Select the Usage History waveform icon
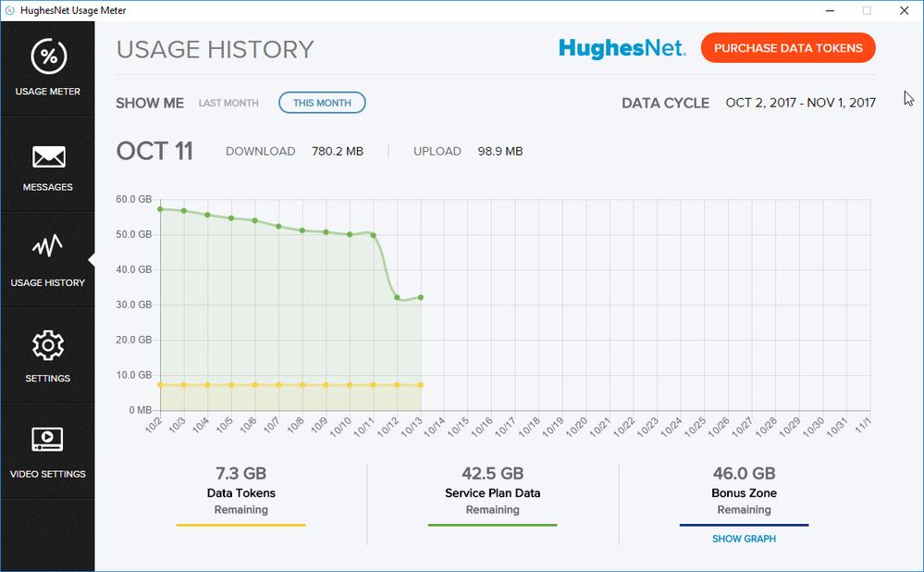 tap(47, 247)
